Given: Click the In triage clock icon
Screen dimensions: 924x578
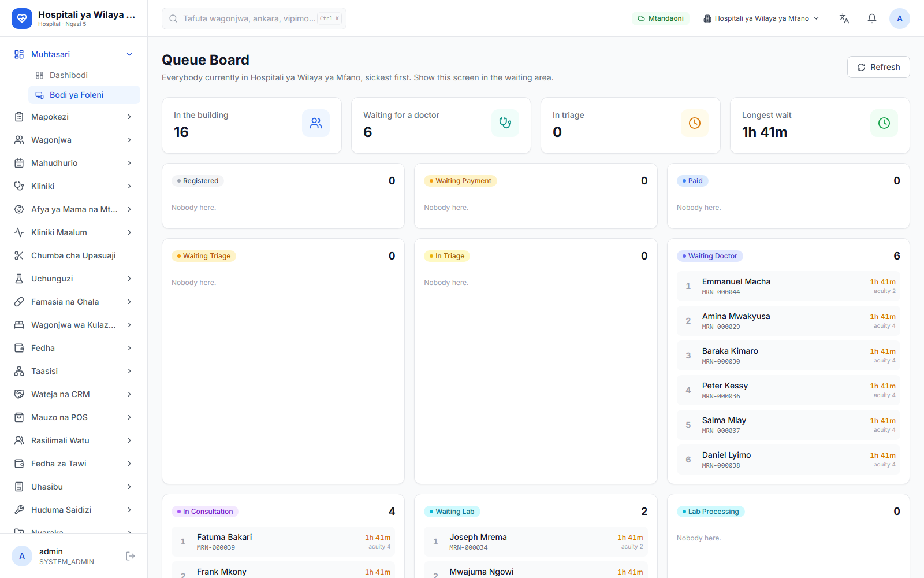Looking at the screenshot, I should pos(695,123).
